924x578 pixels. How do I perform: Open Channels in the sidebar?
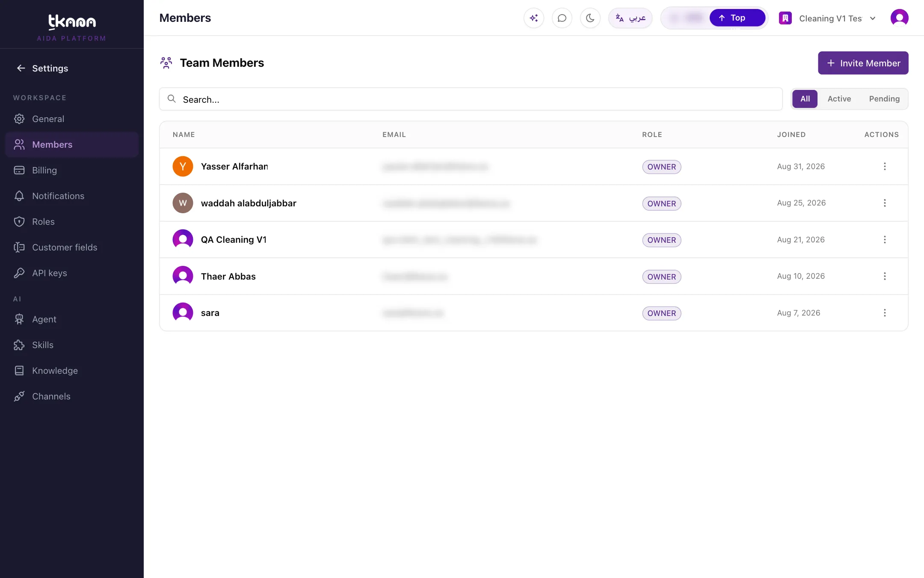click(72, 396)
